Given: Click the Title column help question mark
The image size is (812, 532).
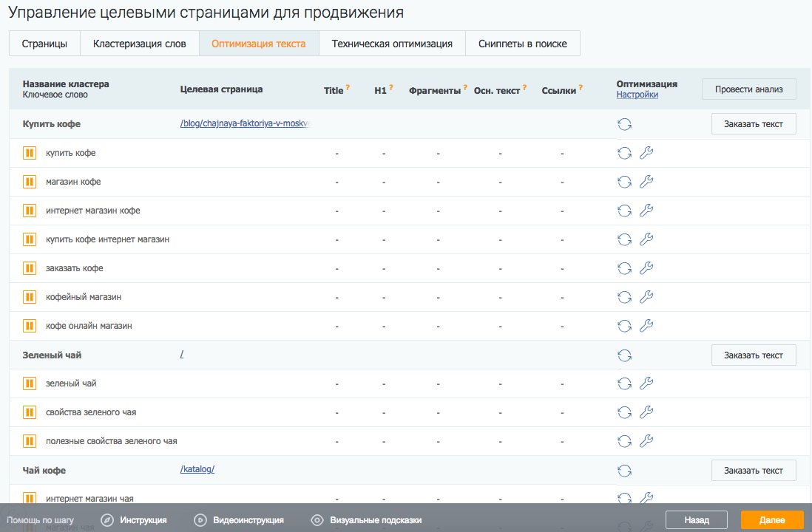Looking at the screenshot, I should [348, 87].
